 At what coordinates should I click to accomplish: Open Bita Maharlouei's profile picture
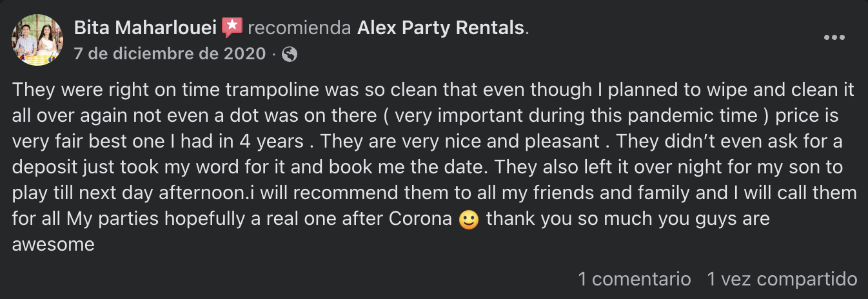[37, 40]
